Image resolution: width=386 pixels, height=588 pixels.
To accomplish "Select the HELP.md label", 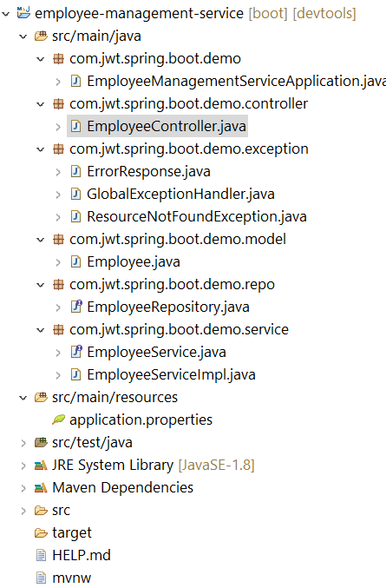I will tap(82, 555).
